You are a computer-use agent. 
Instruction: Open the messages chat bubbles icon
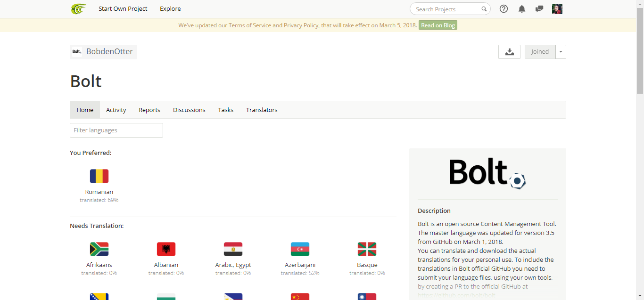539,9
